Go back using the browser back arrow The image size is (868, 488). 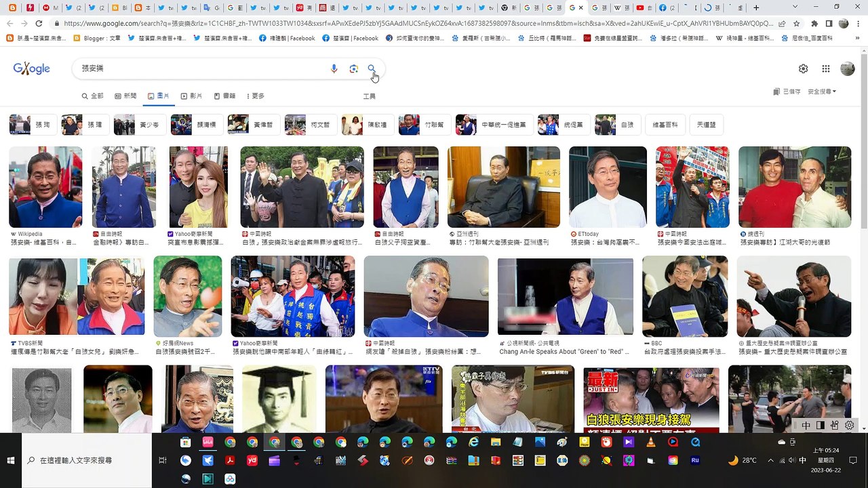pos(9,23)
